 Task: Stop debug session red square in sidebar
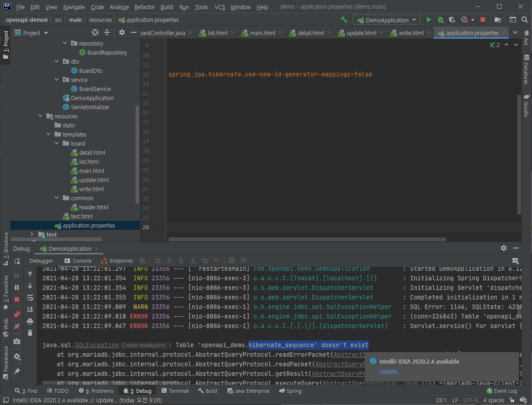point(17,299)
